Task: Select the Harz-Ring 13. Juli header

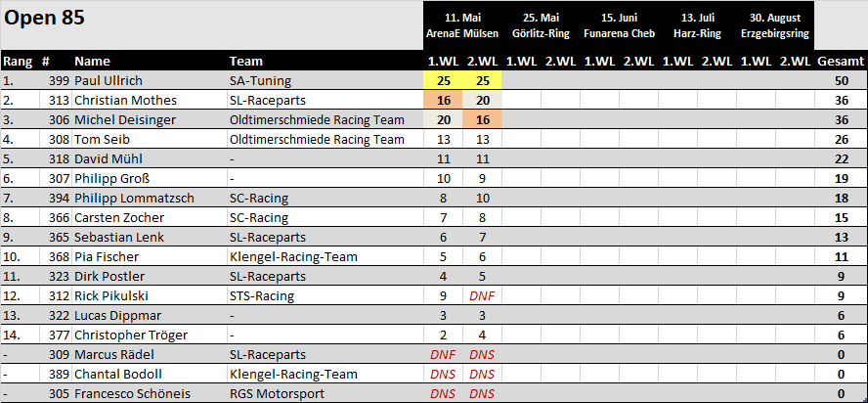Action: (697, 25)
